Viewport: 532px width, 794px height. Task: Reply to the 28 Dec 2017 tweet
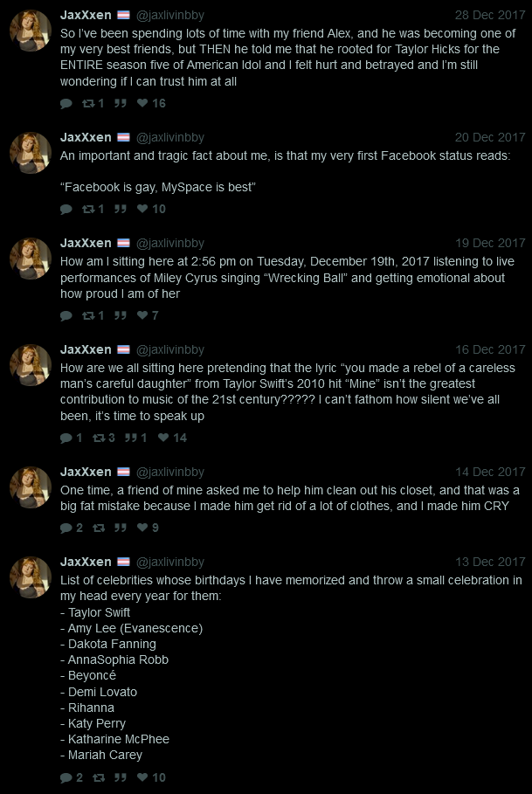tap(66, 103)
